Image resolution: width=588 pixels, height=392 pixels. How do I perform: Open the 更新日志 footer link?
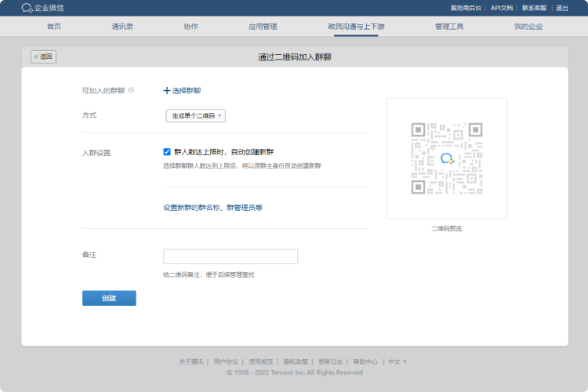(x=330, y=361)
